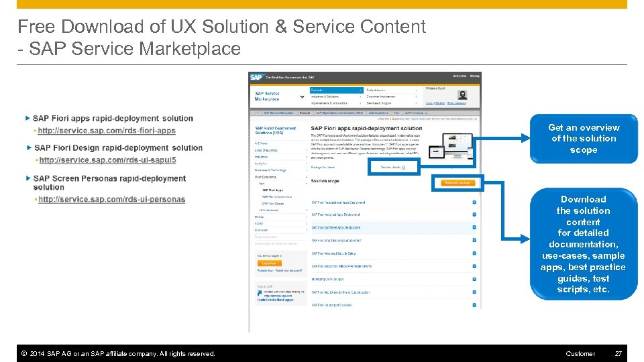Click the Solution details link
Image resolution: width=644 pixels, height=362 pixels.
tap(392, 168)
